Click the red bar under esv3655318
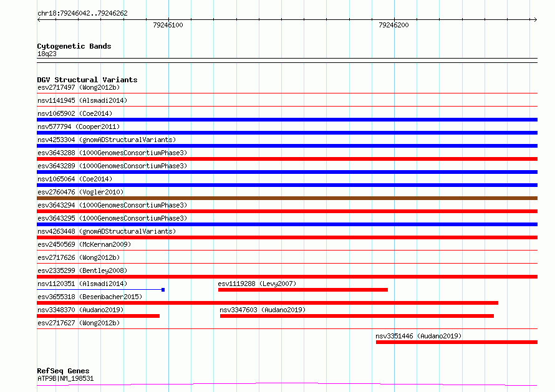The height and width of the screenshot is (392, 555). pos(268,303)
